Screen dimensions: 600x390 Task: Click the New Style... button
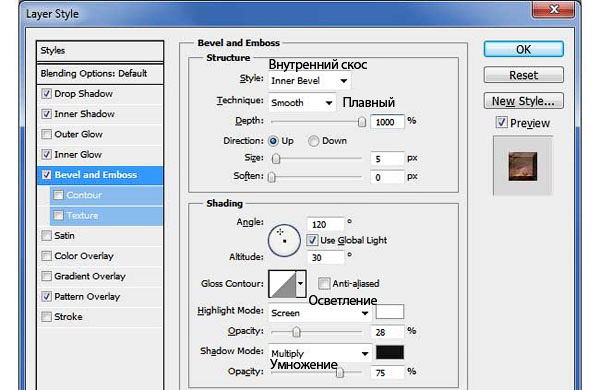click(x=523, y=101)
